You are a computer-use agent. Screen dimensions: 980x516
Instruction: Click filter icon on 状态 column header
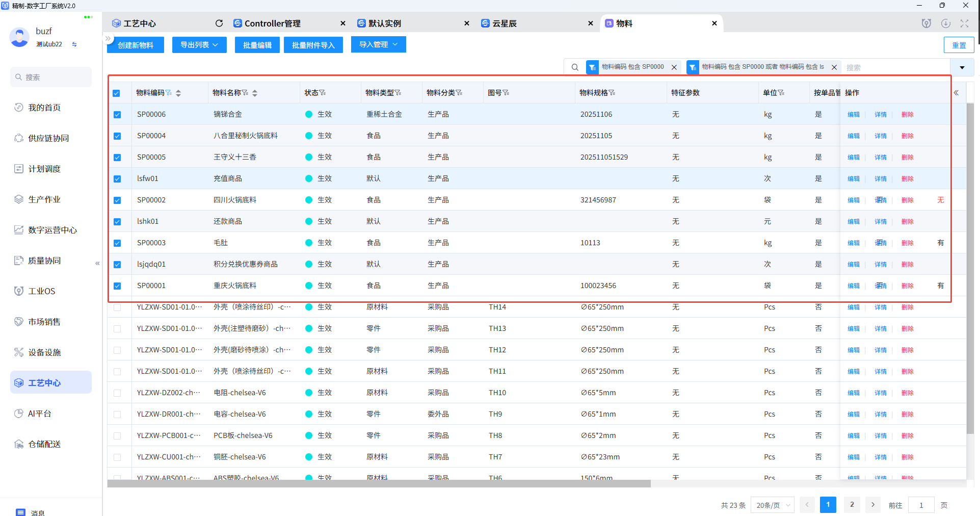[323, 93]
